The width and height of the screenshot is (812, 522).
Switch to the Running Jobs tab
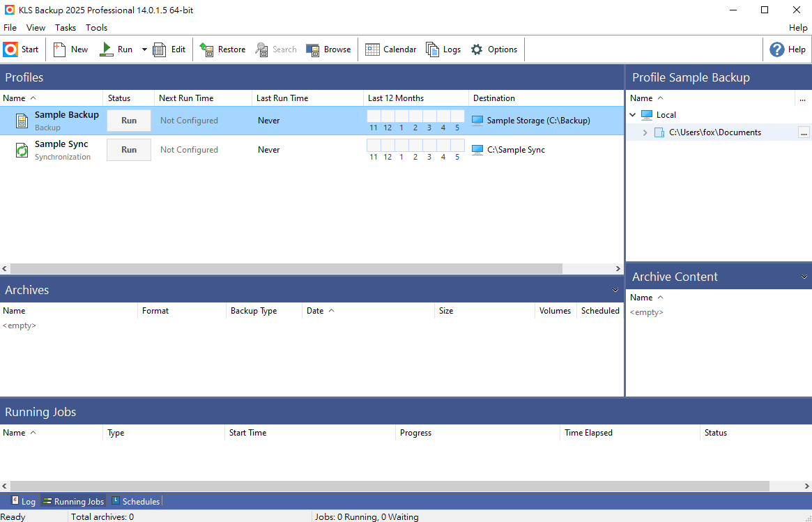pos(74,501)
